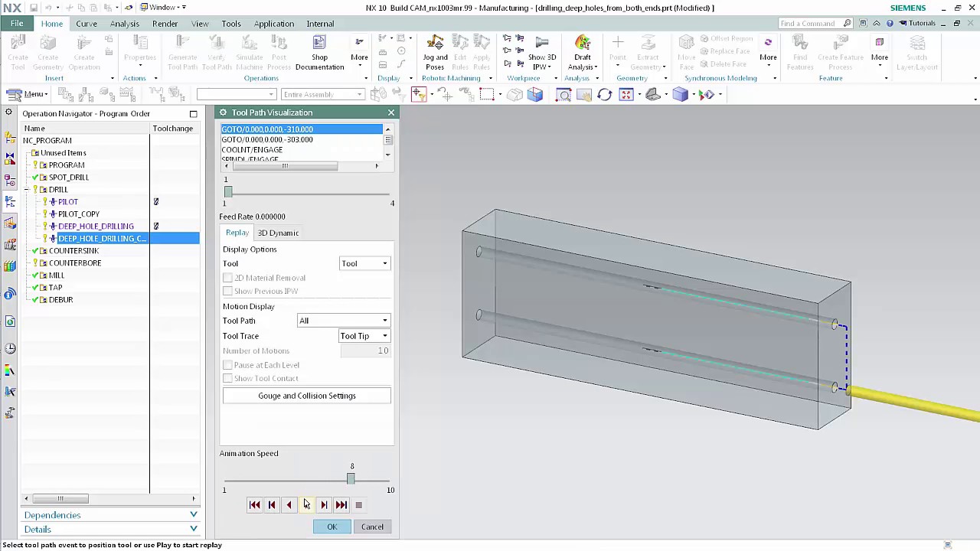Viewport: 980px width, 551px height.
Task: Maximize Operation Navigator panel box
Action: tap(193, 113)
